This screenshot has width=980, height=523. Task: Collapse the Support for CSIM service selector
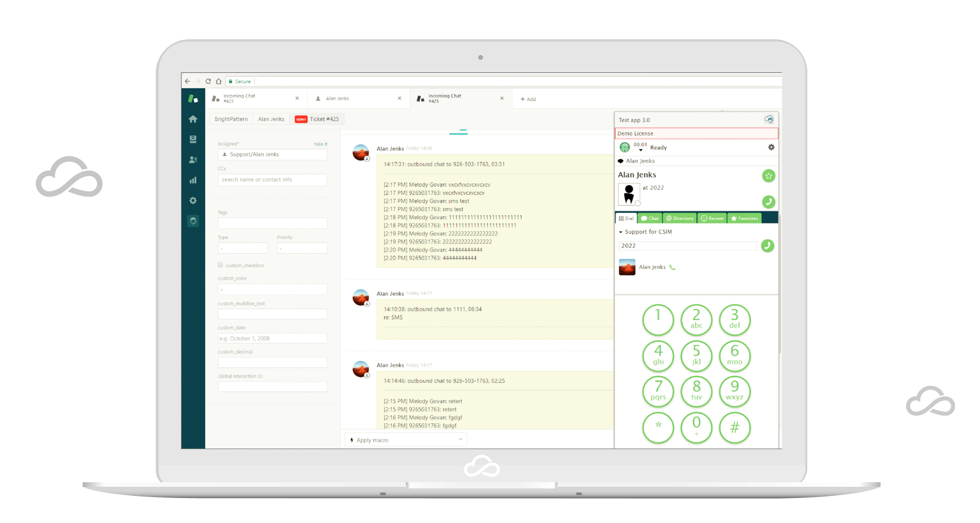[621, 232]
